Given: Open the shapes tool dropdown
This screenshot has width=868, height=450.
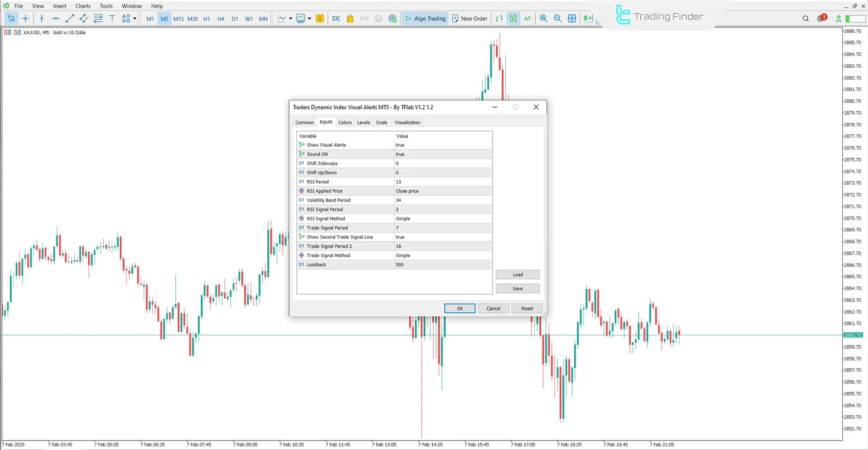Looking at the screenshot, I should pyautogui.click(x=135, y=19).
